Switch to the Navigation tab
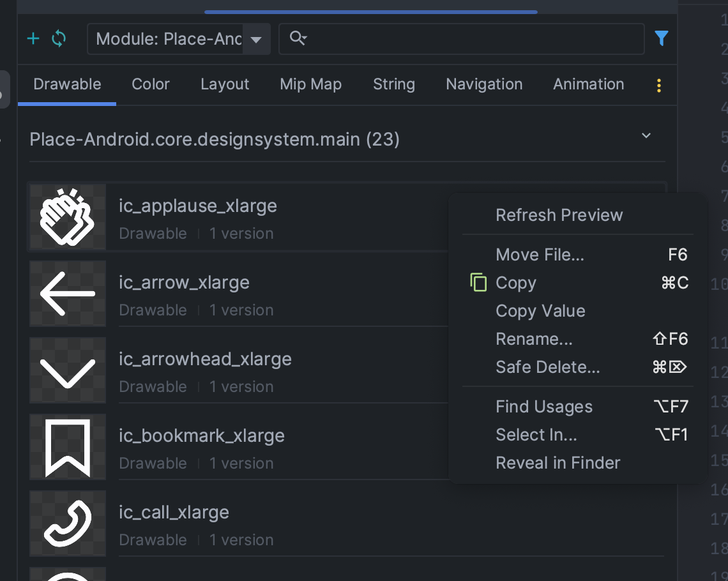Image resolution: width=728 pixels, height=581 pixels. 484,84
